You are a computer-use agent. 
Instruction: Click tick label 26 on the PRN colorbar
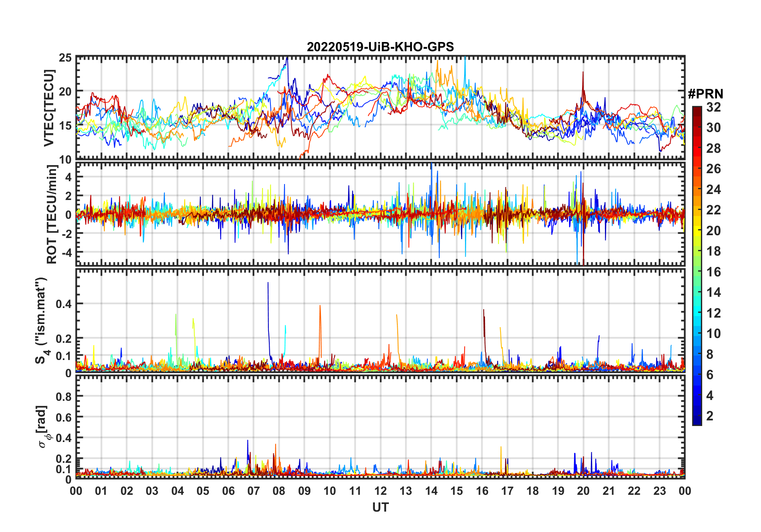(x=713, y=169)
